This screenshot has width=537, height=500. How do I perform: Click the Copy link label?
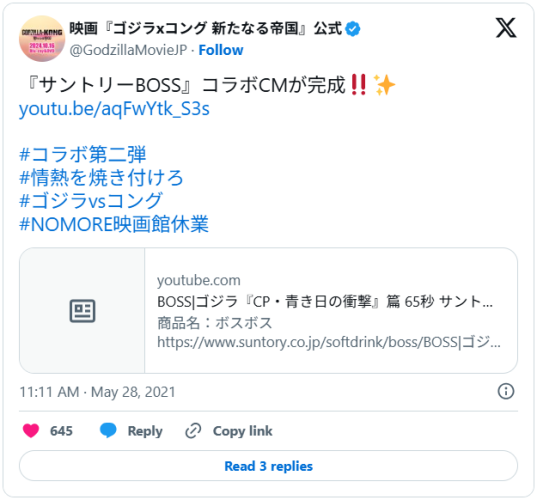tap(242, 431)
